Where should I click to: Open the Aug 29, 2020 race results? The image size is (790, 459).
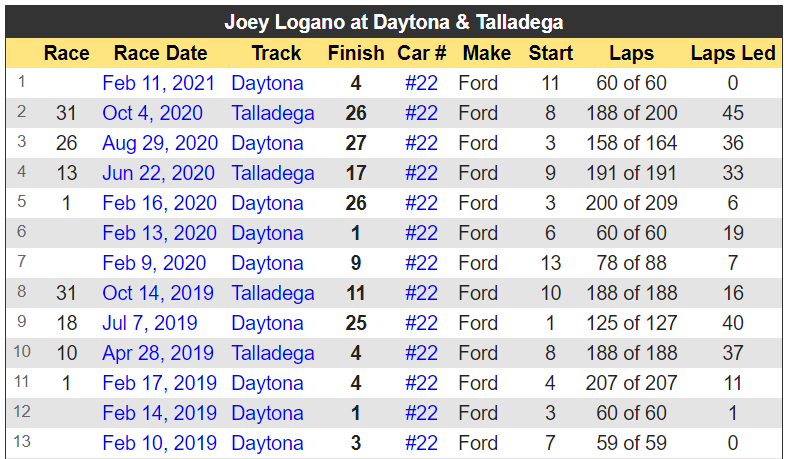click(x=160, y=143)
